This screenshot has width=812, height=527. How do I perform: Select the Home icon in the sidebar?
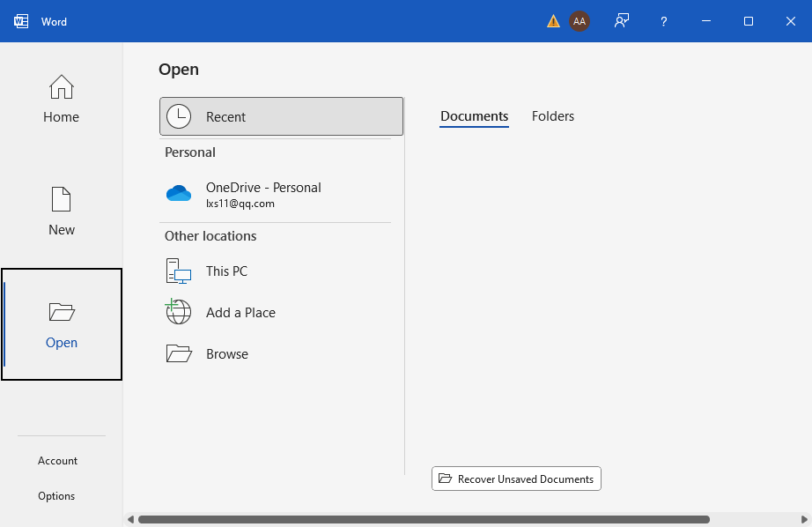point(61,99)
